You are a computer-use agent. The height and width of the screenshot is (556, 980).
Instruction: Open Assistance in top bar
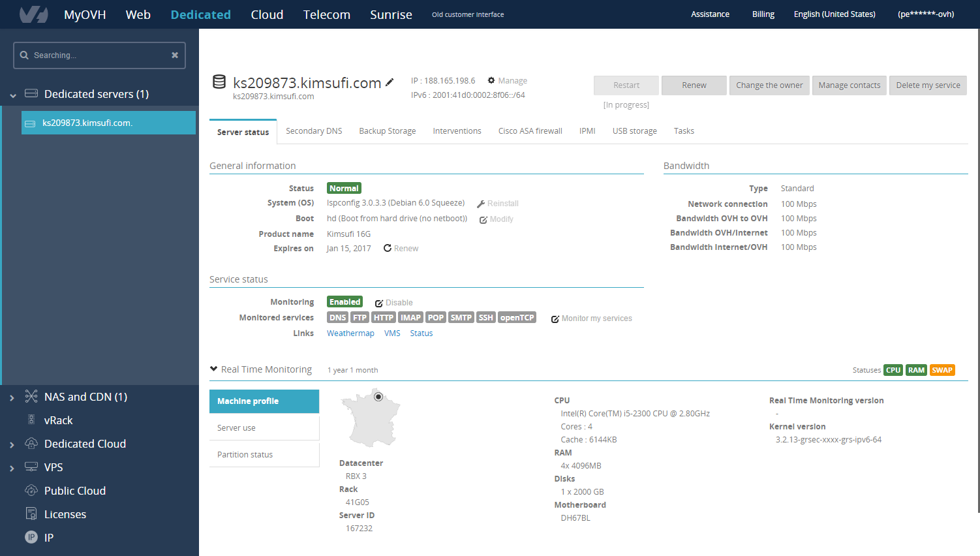point(711,14)
